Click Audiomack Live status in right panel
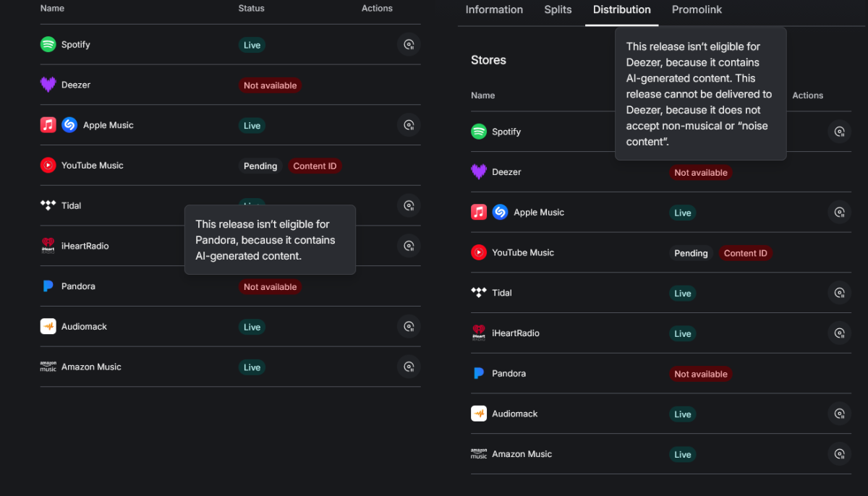868x496 pixels. 683,414
